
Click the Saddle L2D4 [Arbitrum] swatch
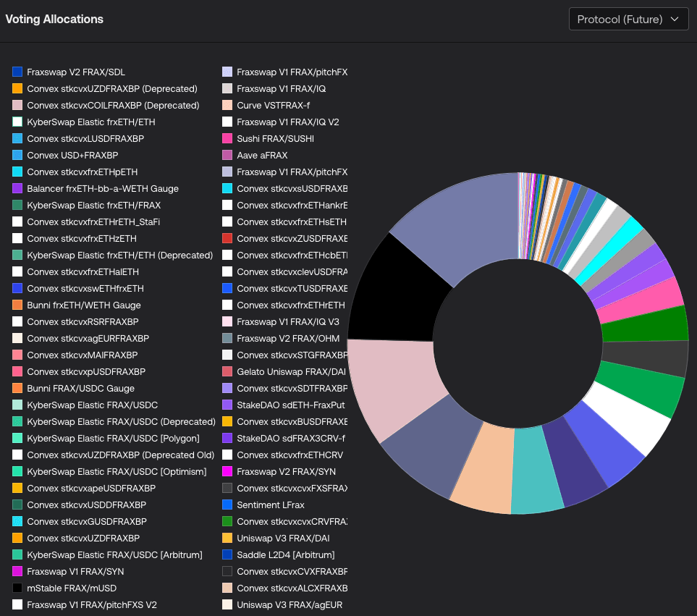pos(227,554)
